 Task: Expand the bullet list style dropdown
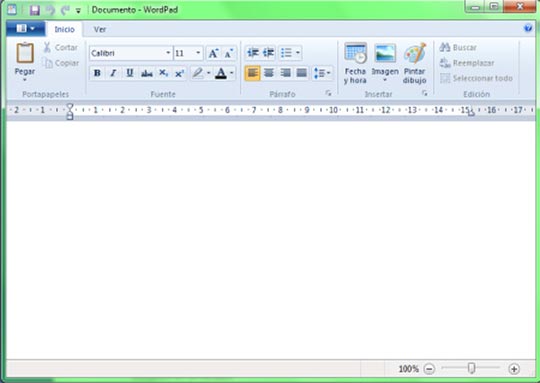click(x=298, y=53)
